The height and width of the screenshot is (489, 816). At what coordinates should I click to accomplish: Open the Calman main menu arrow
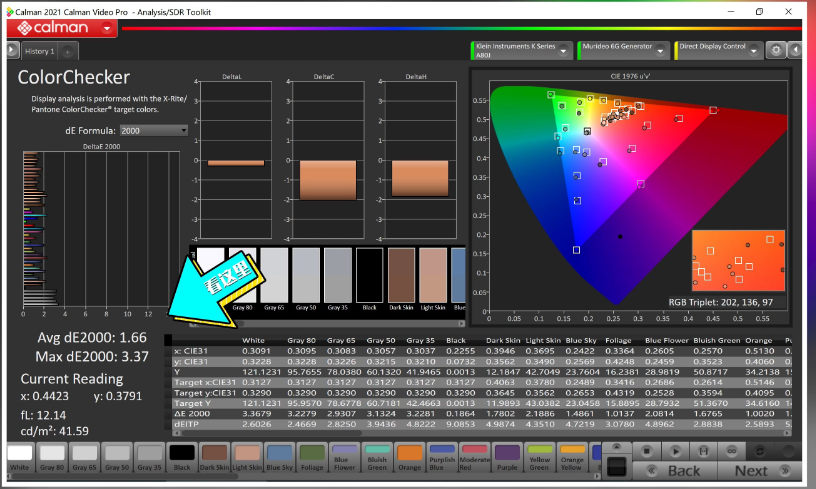[x=108, y=28]
